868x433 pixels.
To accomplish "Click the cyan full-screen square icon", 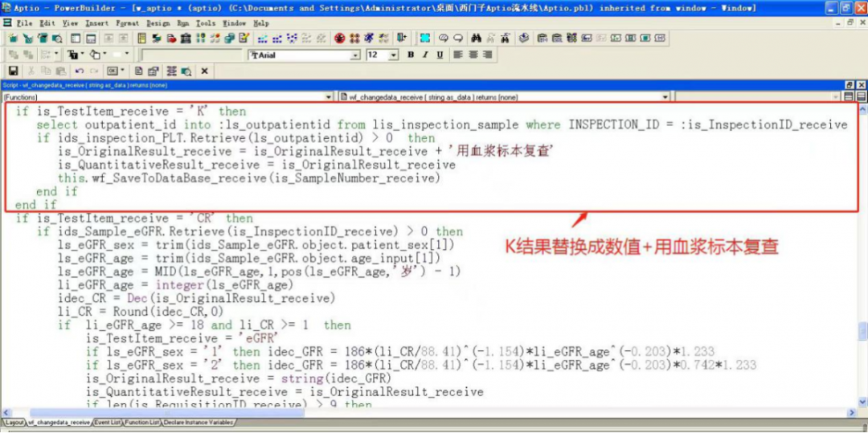I will [424, 38].
